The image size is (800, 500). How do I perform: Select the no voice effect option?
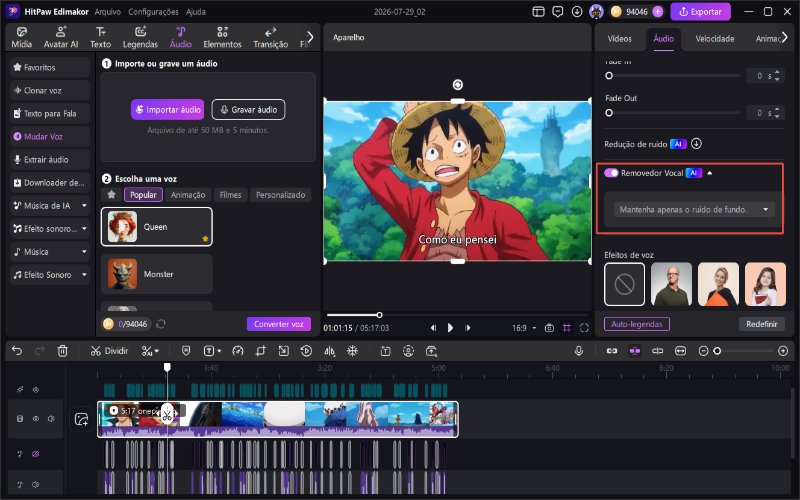pyautogui.click(x=624, y=284)
